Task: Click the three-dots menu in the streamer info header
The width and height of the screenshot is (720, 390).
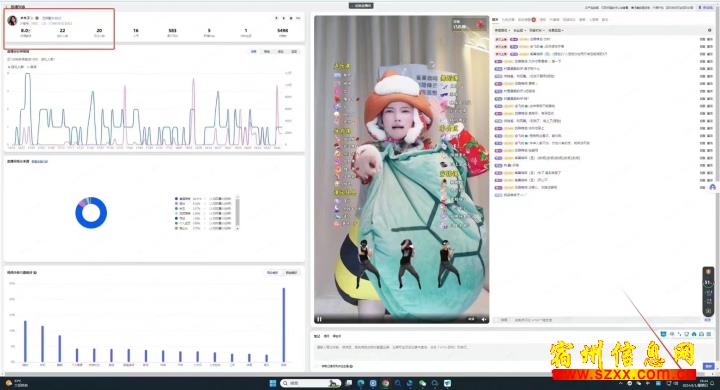Action: 298,18
